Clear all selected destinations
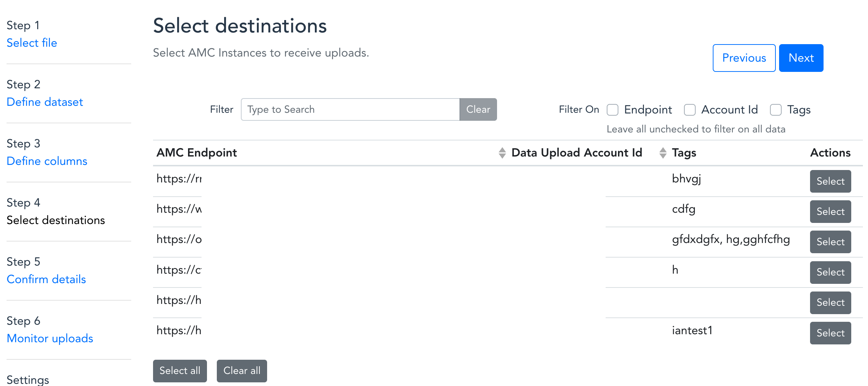 click(x=242, y=371)
